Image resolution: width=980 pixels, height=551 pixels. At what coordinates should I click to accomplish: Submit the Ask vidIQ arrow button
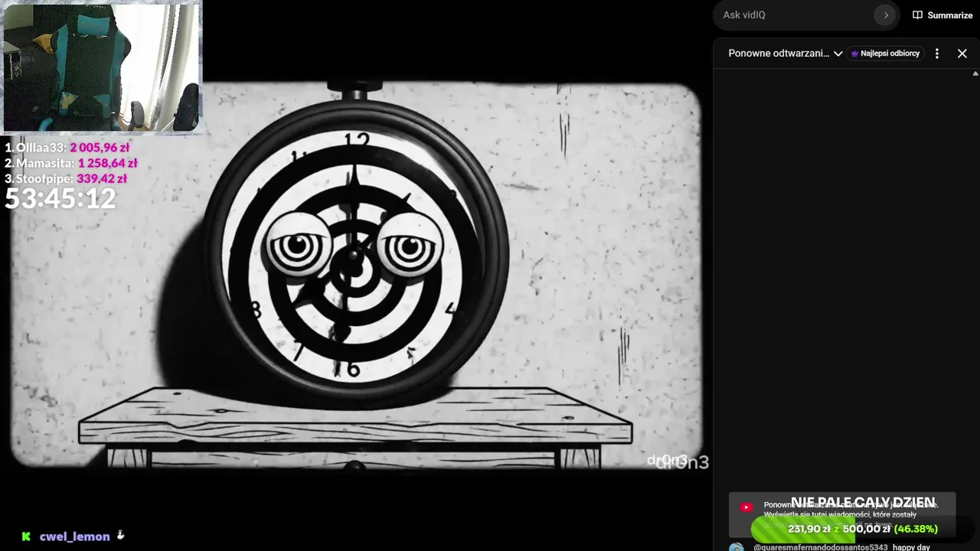click(x=885, y=15)
